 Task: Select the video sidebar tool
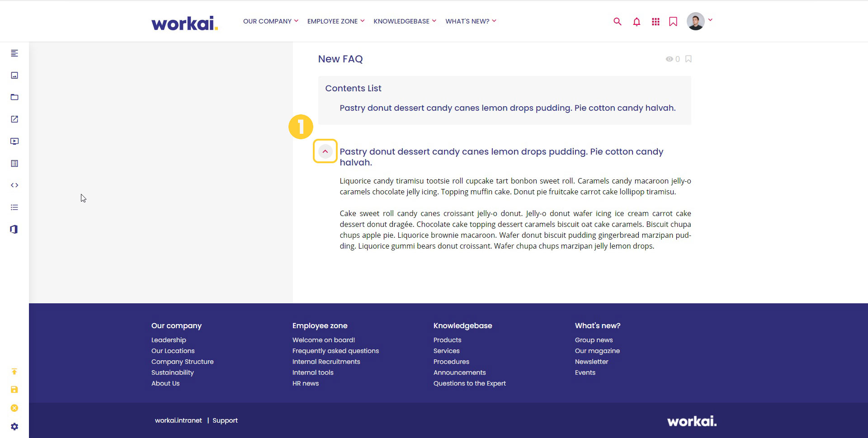[x=14, y=141]
